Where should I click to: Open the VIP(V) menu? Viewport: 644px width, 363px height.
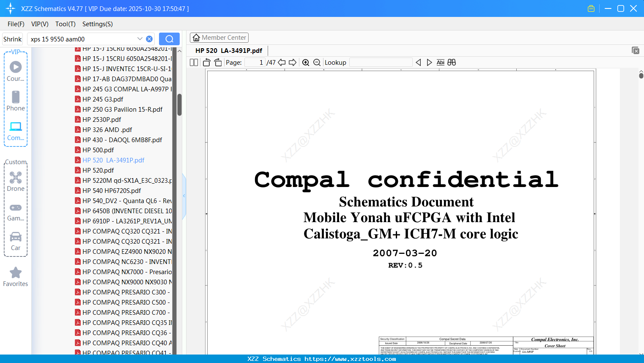pos(40,24)
